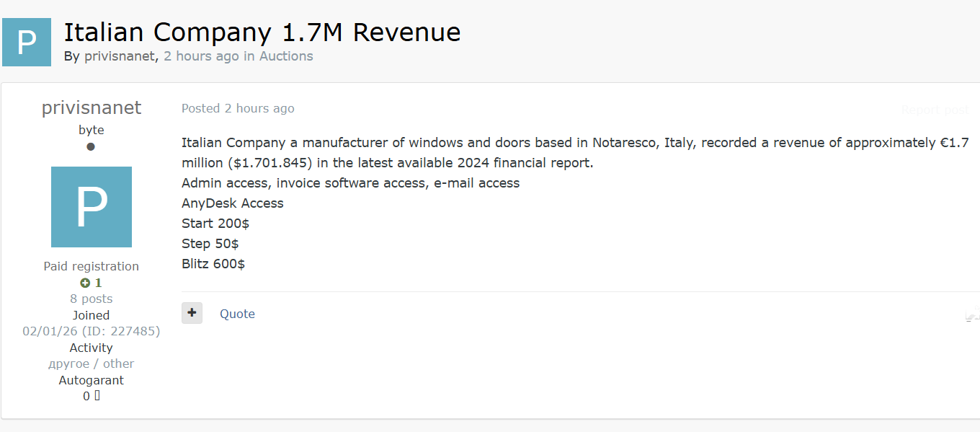The image size is (980, 432).
Task: Click the small P avatar beside the thread title
Action: 27,43
